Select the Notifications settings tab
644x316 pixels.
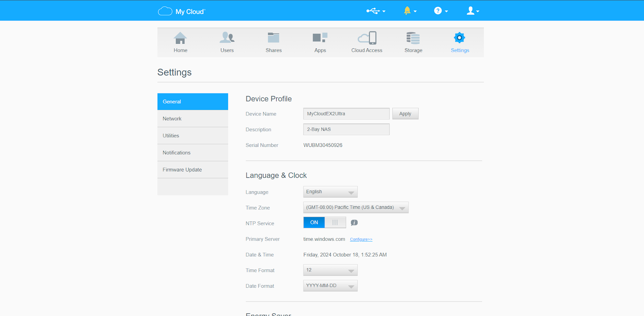[x=193, y=153]
